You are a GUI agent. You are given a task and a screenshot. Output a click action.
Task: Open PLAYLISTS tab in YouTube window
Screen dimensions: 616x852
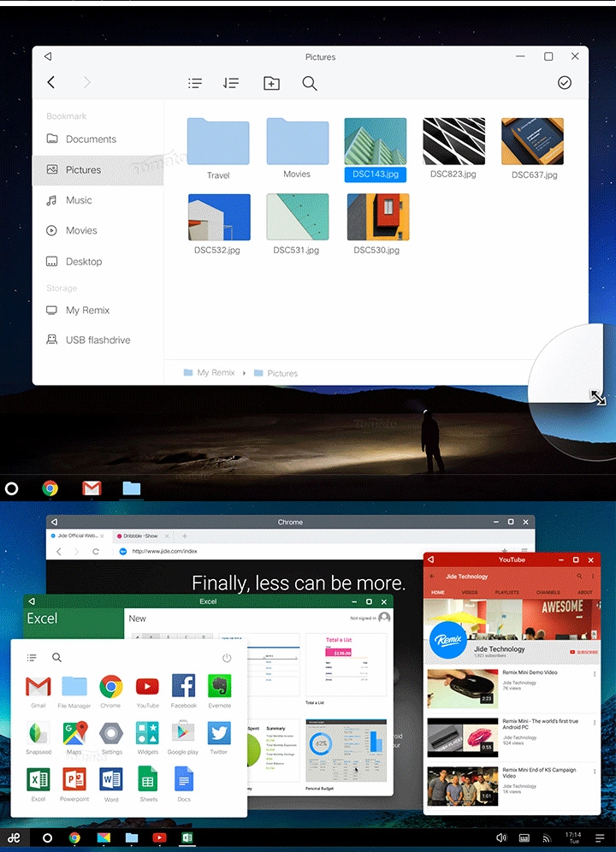tap(506, 592)
